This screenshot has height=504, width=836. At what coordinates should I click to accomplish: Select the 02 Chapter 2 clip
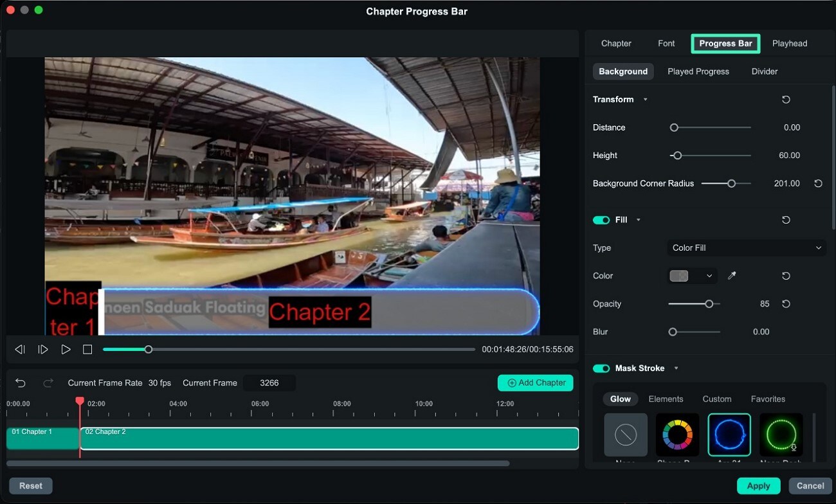pos(329,438)
